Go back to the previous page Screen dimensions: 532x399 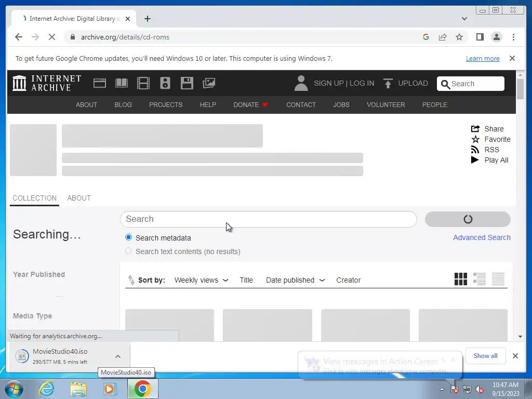point(19,37)
